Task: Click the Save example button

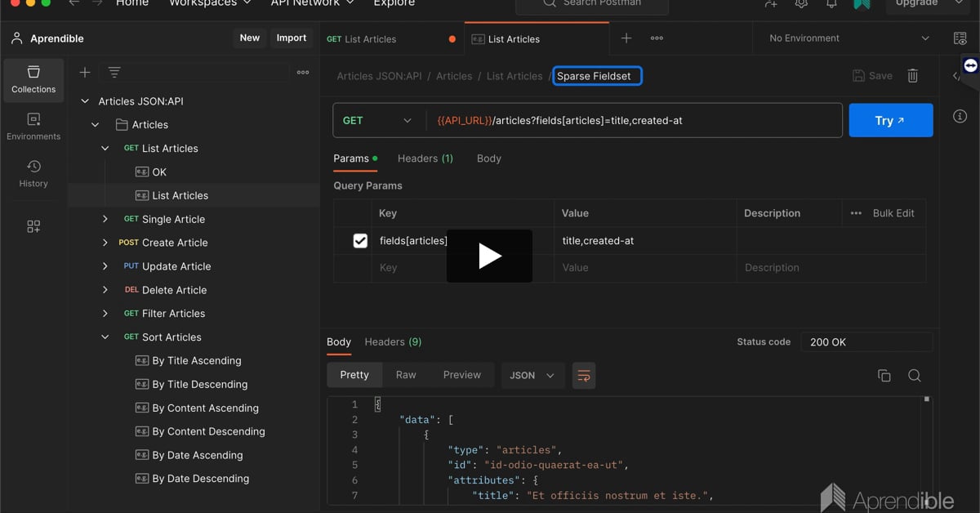Action: [872, 75]
